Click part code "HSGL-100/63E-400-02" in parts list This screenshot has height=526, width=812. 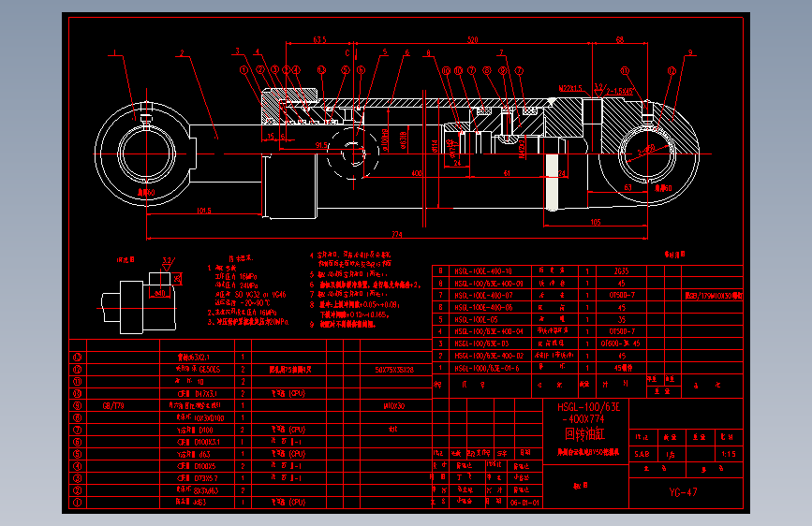pos(489,356)
